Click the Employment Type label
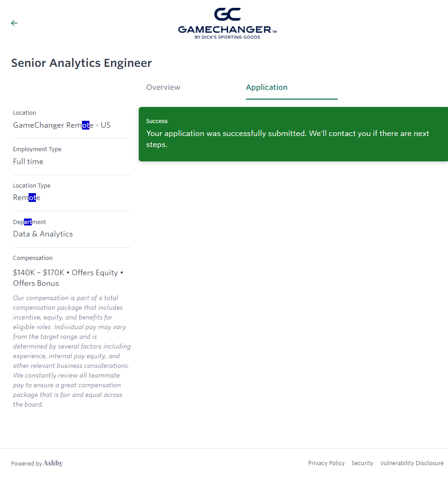The width and height of the screenshot is (448, 479). [x=37, y=149]
